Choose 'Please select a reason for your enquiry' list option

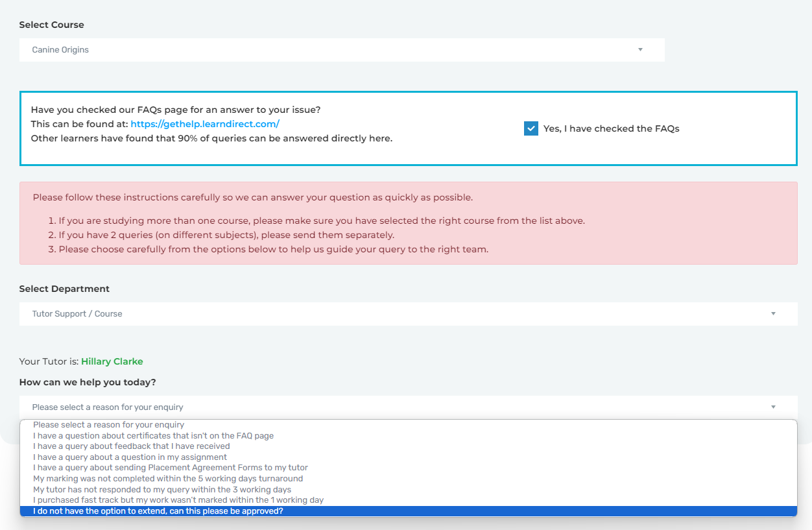tap(409, 425)
